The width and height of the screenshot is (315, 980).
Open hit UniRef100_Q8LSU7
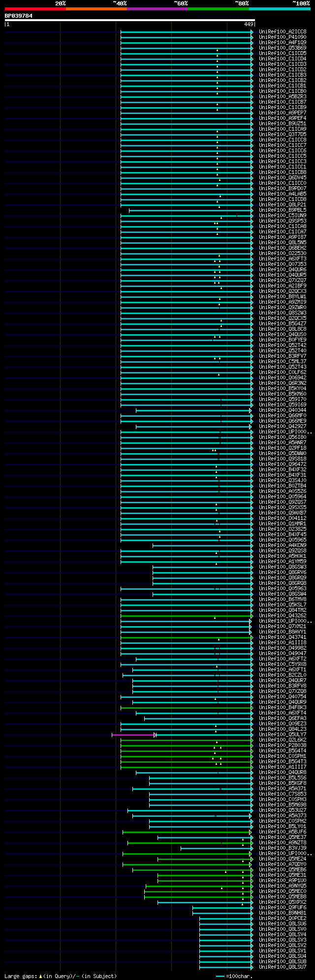283,967
